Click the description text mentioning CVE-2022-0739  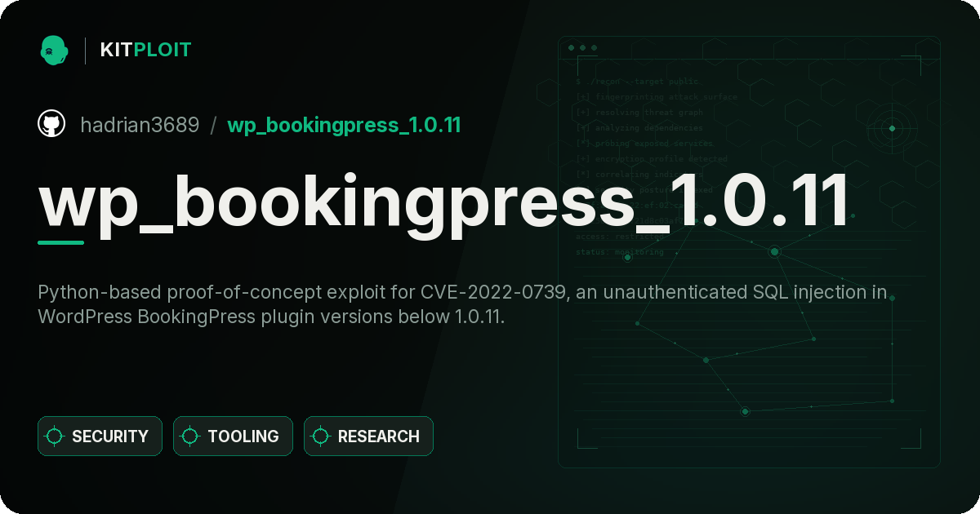[462, 304]
